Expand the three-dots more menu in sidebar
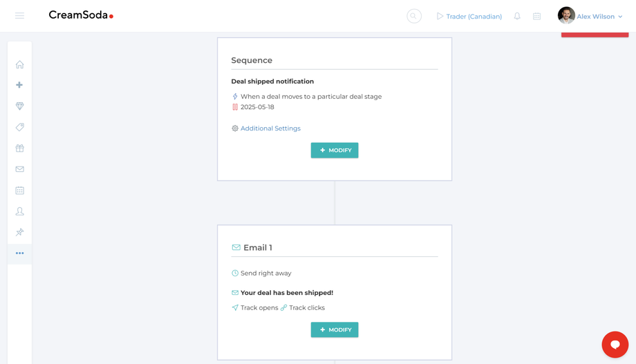This screenshot has width=636, height=364. pyautogui.click(x=19, y=253)
